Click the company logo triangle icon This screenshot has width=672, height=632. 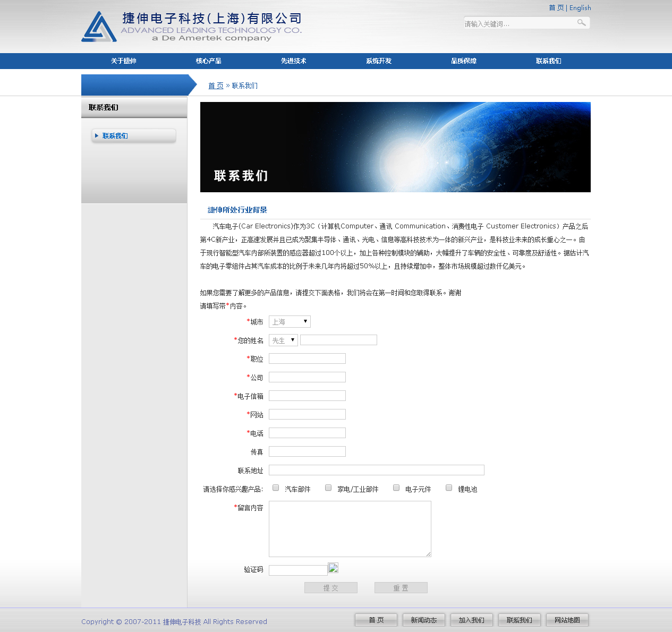click(x=99, y=27)
